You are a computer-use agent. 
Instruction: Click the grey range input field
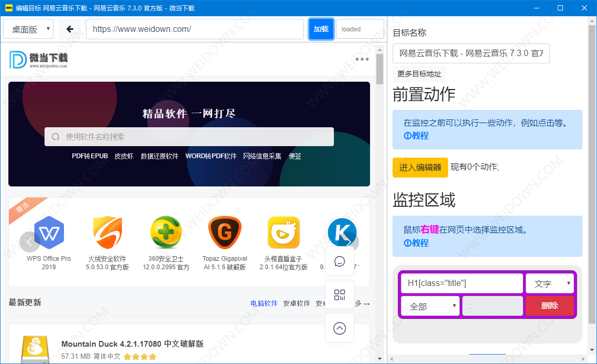coord(492,306)
